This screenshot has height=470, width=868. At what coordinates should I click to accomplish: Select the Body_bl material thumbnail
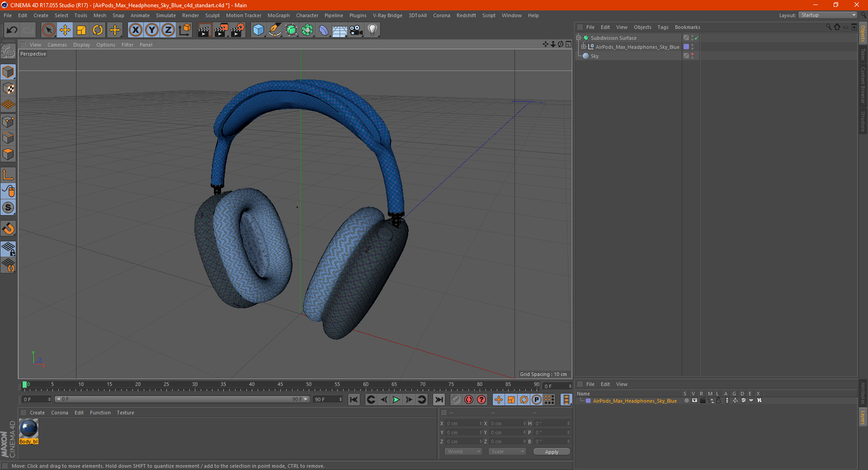[28, 429]
